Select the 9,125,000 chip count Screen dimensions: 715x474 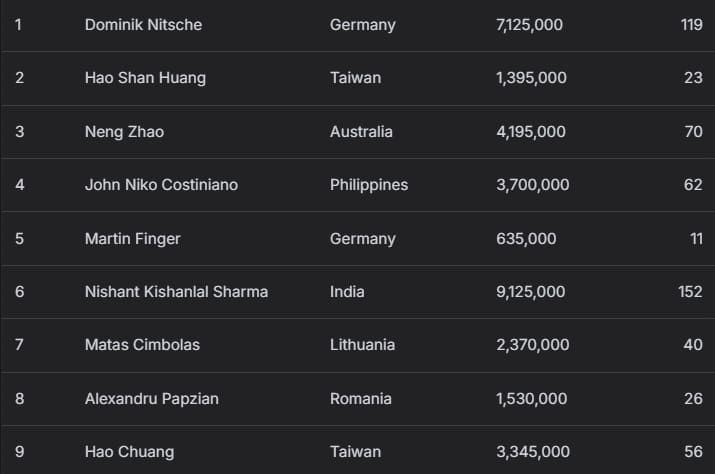[x=530, y=292]
